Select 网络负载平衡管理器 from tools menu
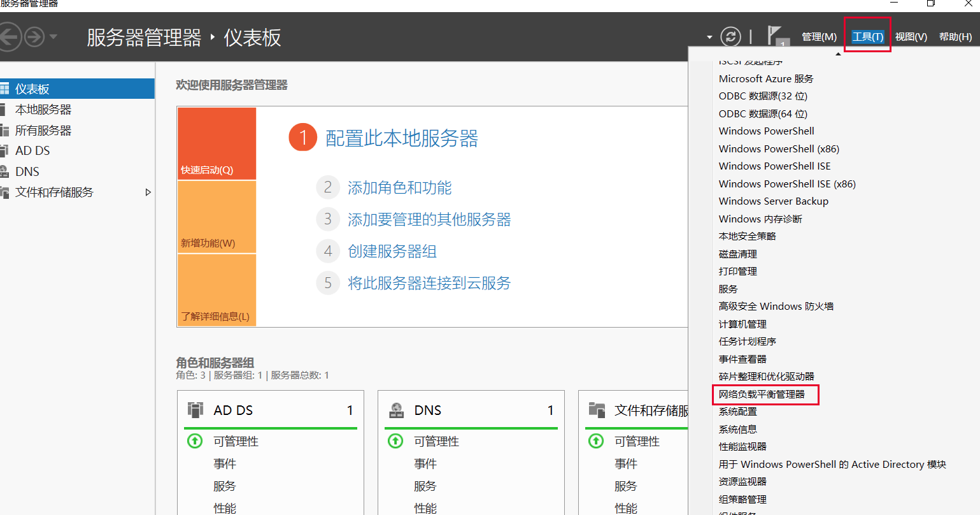 coord(762,395)
